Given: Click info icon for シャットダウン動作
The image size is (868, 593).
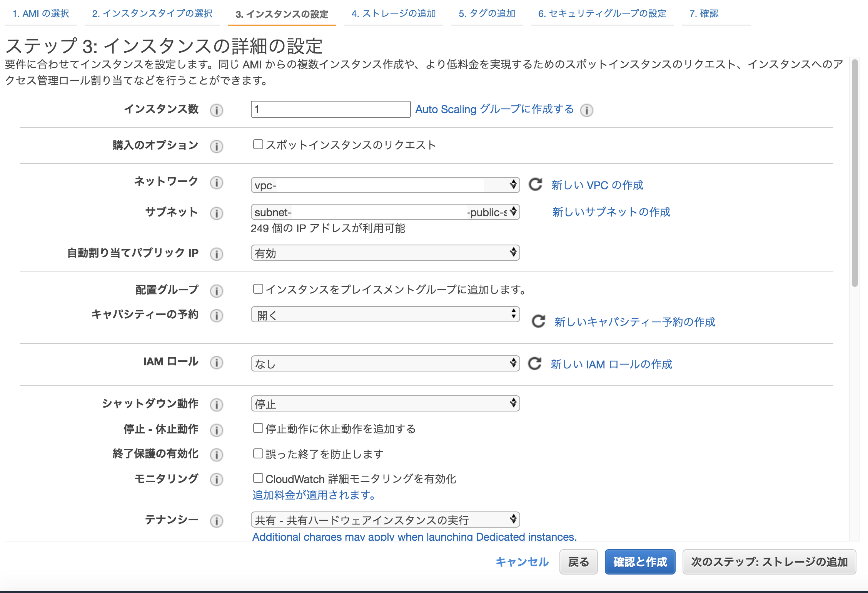Looking at the screenshot, I should coord(217,405).
